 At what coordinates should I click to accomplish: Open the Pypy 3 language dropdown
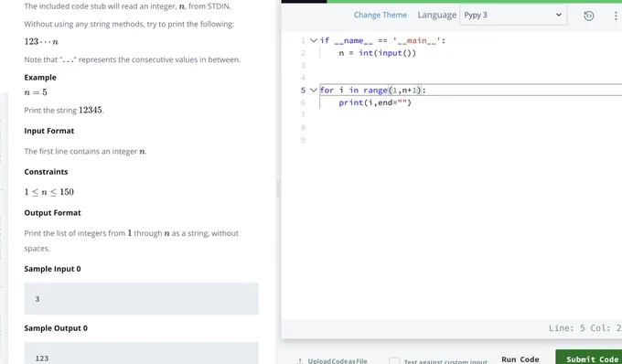click(x=513, y=15)
